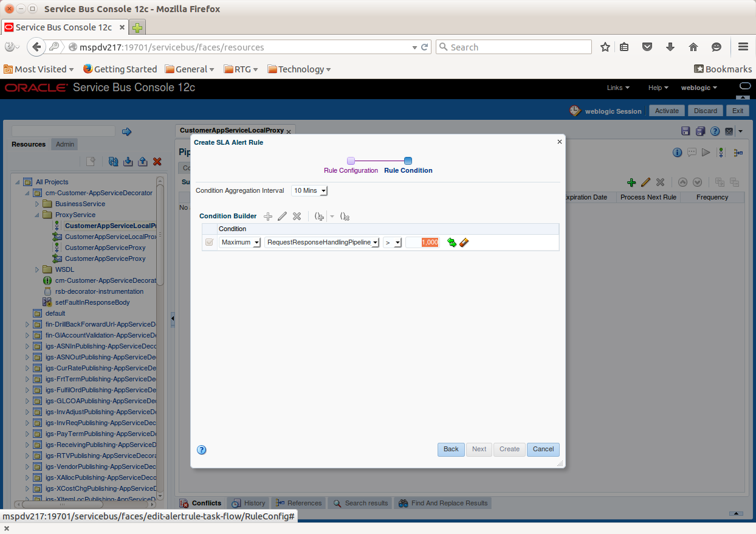The image size is (756, 534).
Task: Open the comparison operator dropdown
Action: [x=393, y=242]
